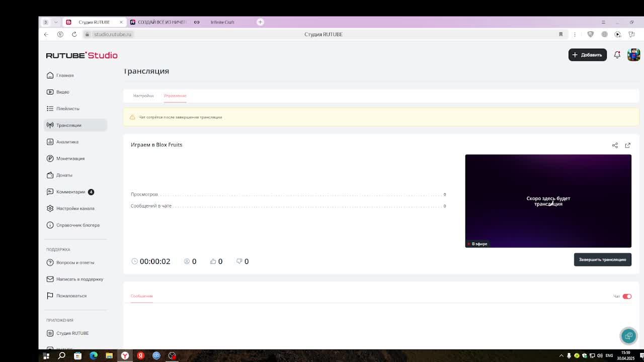The height and width of the screenshot is (362, 644).
Task: Click the thumbs-down dislikes counter
Action: [243, 261]
